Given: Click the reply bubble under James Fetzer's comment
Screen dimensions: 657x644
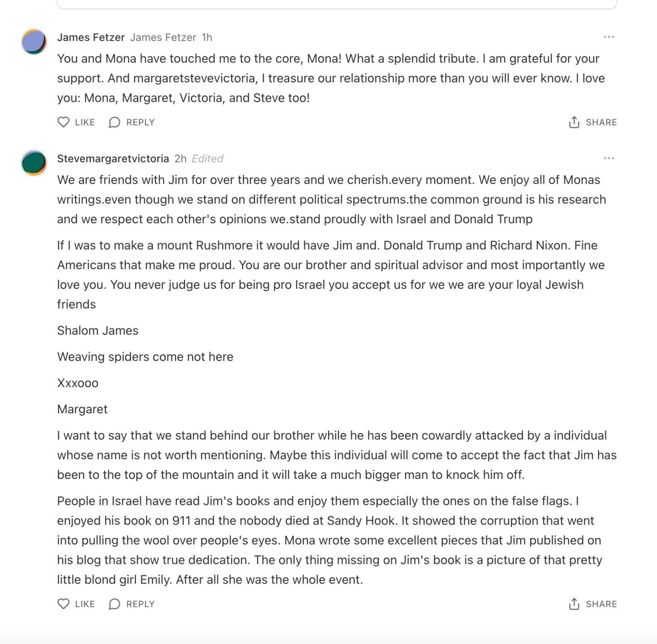Looking at the screenshot, I should (x=114, y=122).
